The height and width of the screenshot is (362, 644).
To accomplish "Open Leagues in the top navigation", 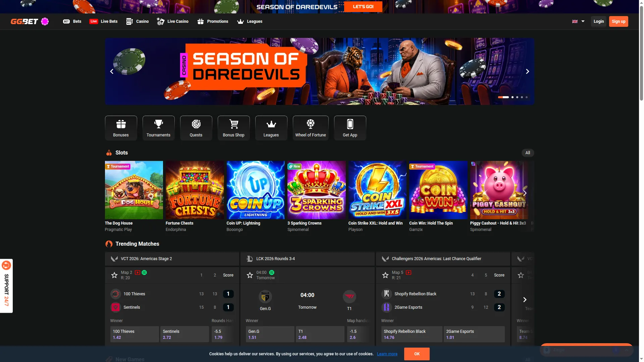I will click(x=250, y=21).
